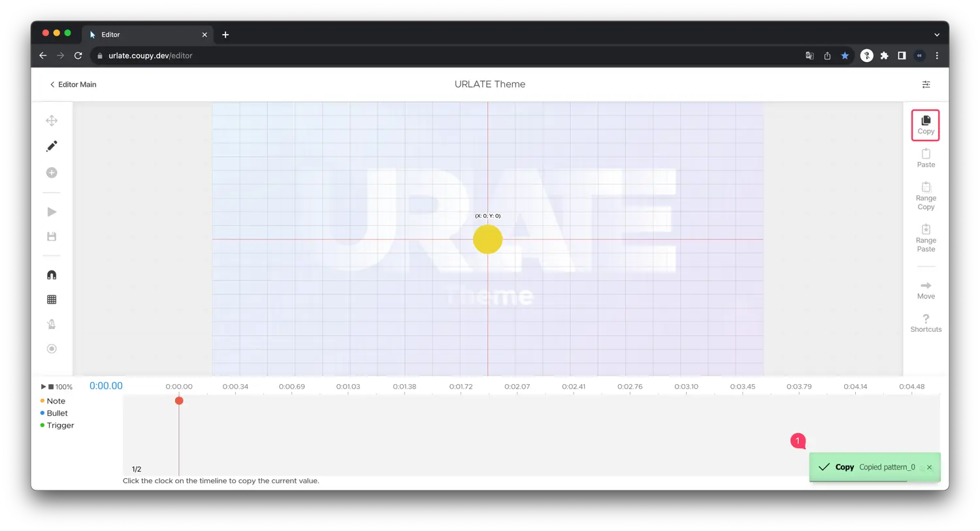Open a new browser tab

pos(225,35)
